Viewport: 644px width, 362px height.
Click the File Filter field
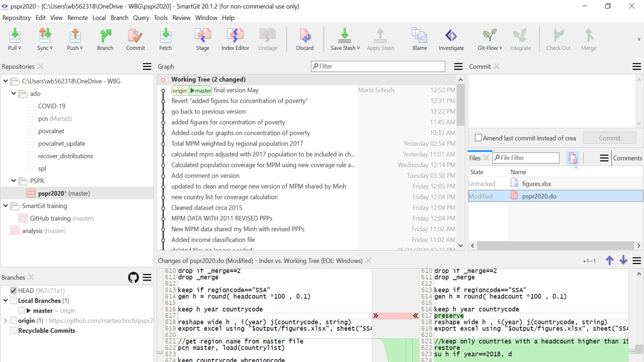[526, 158]
